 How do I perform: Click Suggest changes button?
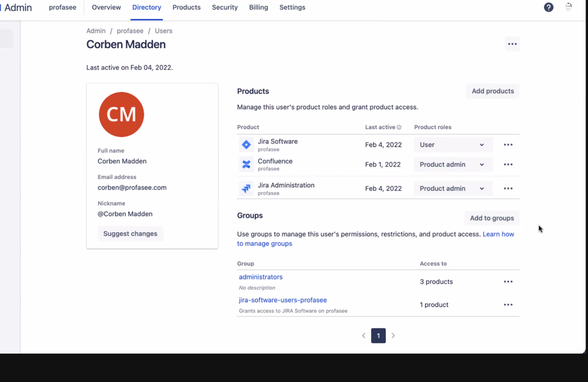pyautogui.click(x=130, y=234)
